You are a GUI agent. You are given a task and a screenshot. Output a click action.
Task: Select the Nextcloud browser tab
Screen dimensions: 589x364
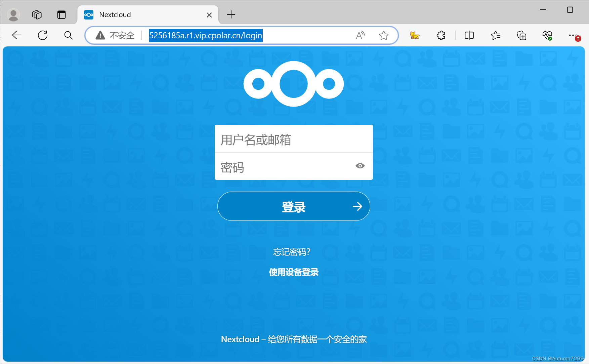148,15
